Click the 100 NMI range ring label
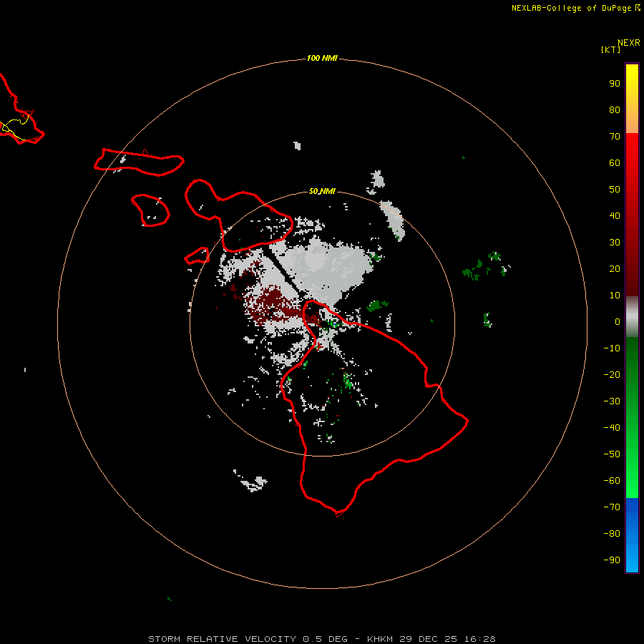This screenshot has height=644, width=644. 322,59
